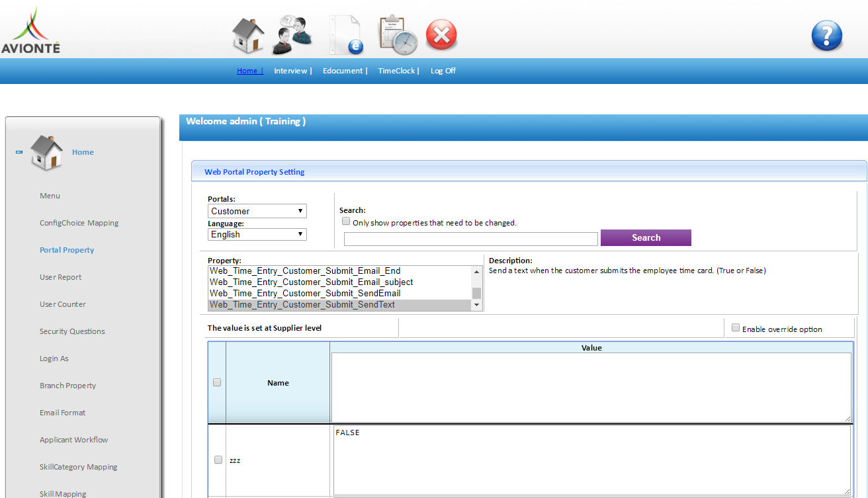Click property list scroll up arrow
Image resolution: width=868 pixels, height=498 pixels.
476,271
